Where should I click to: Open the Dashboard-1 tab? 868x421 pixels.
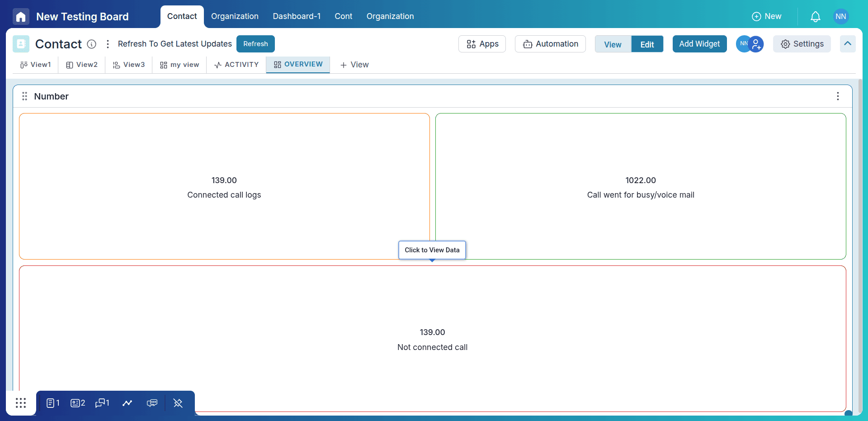pos(297,16)
